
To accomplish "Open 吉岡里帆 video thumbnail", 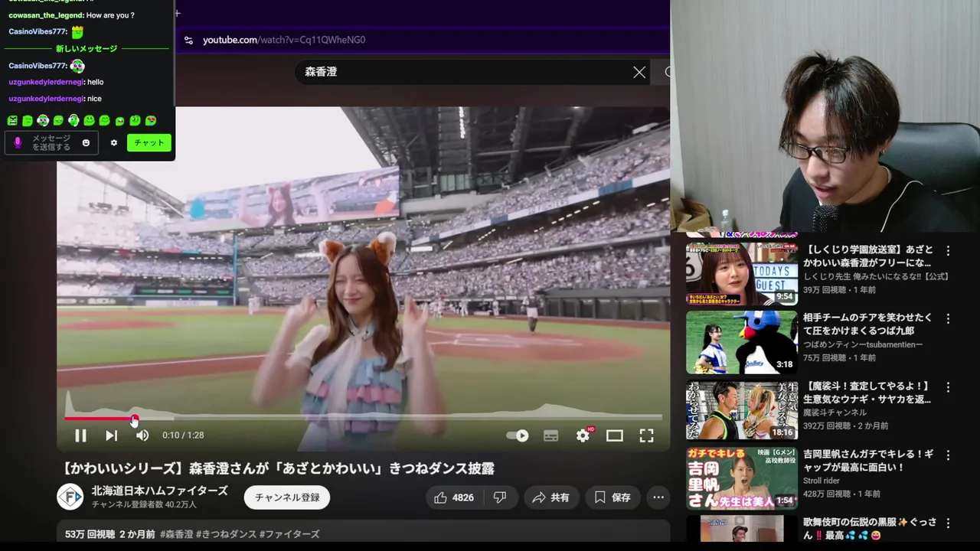I will coord(741,478).
